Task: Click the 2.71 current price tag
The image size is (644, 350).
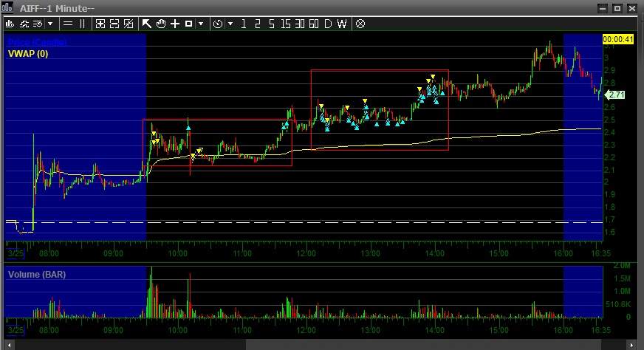Action: coord(616,95)
